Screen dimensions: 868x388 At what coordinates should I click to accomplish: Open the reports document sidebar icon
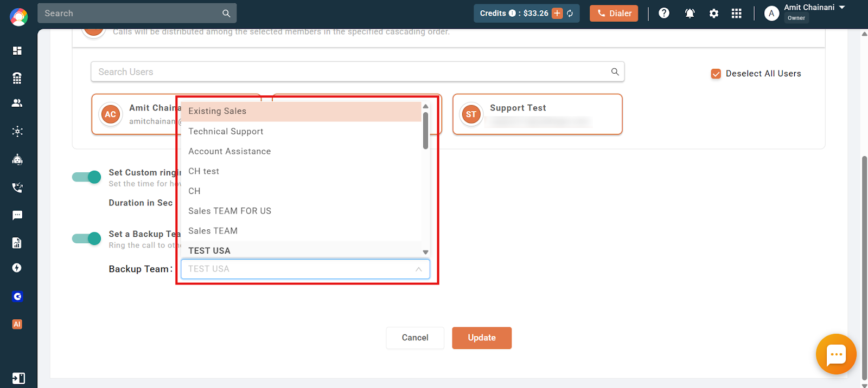(17, 243)
